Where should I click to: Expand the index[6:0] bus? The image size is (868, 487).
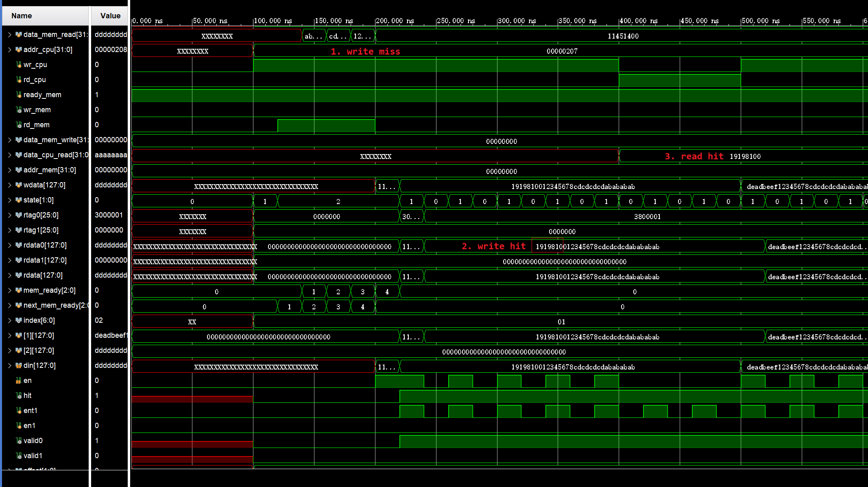pos(9,320)
